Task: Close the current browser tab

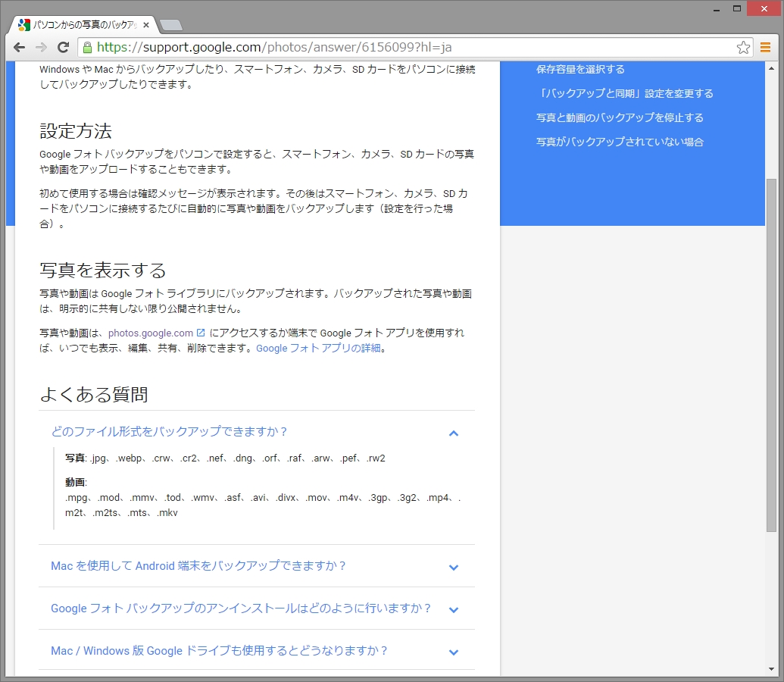Action: pos(146,24)
